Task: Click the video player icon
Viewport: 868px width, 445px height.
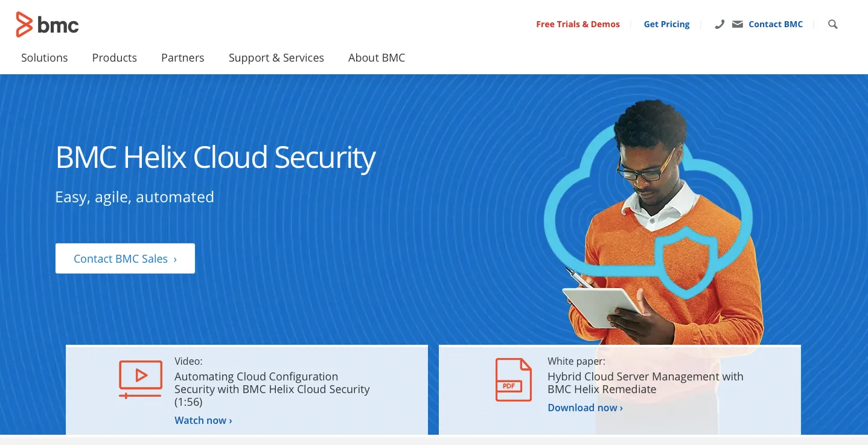Action: 141,379
